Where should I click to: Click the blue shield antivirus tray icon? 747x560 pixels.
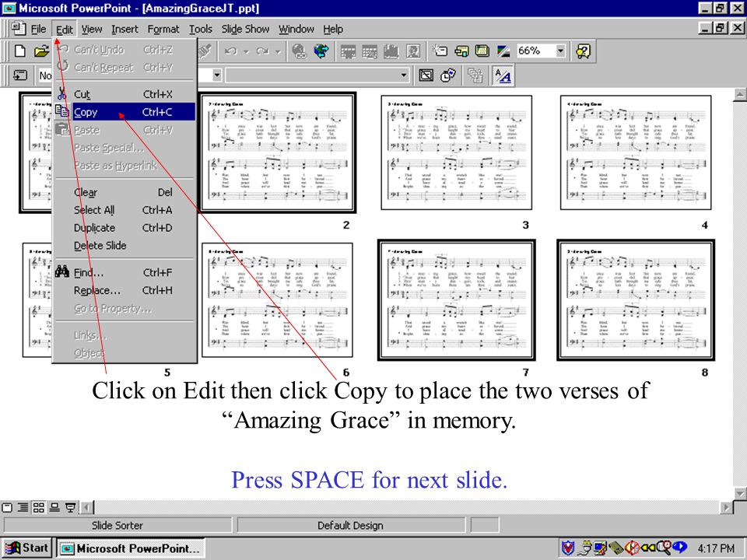pos(567,548)
